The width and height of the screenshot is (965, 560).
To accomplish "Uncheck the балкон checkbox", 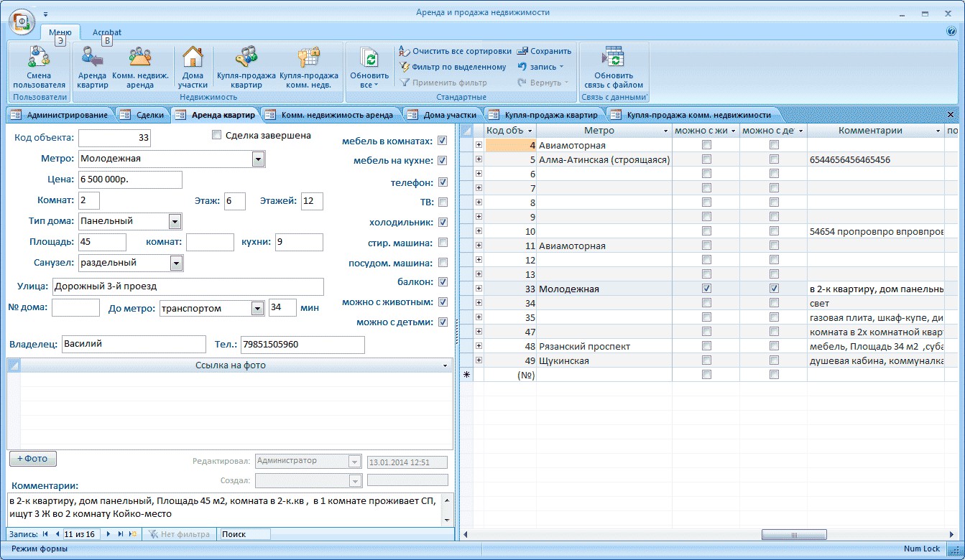I will [443, 282].
